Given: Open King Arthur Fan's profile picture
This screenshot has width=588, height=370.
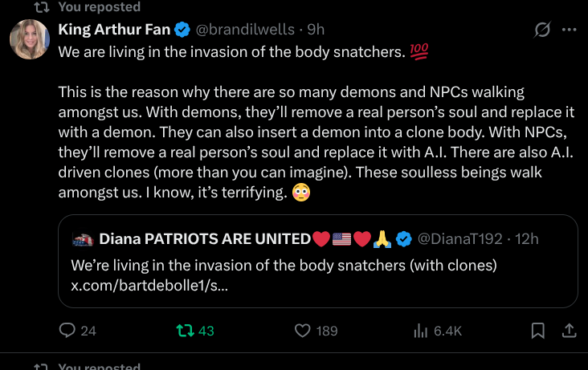Looking at the screenshot, I should point(30,39).
